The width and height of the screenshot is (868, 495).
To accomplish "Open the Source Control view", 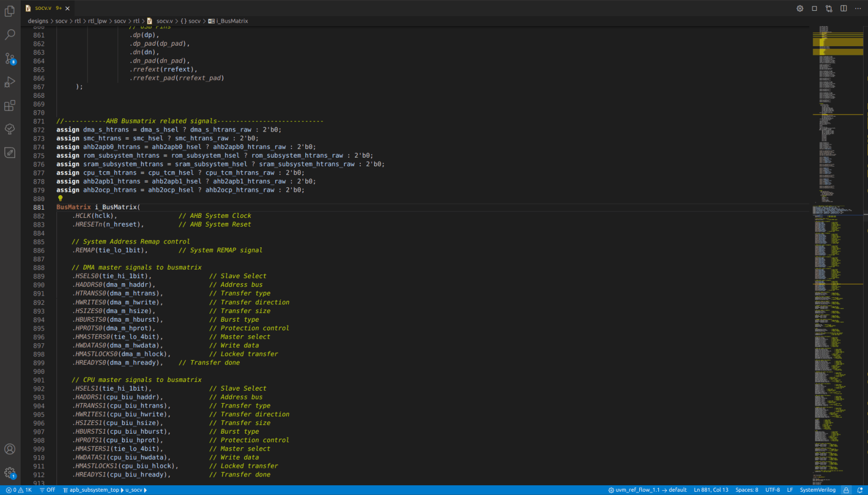I will [x=10, y=59].
